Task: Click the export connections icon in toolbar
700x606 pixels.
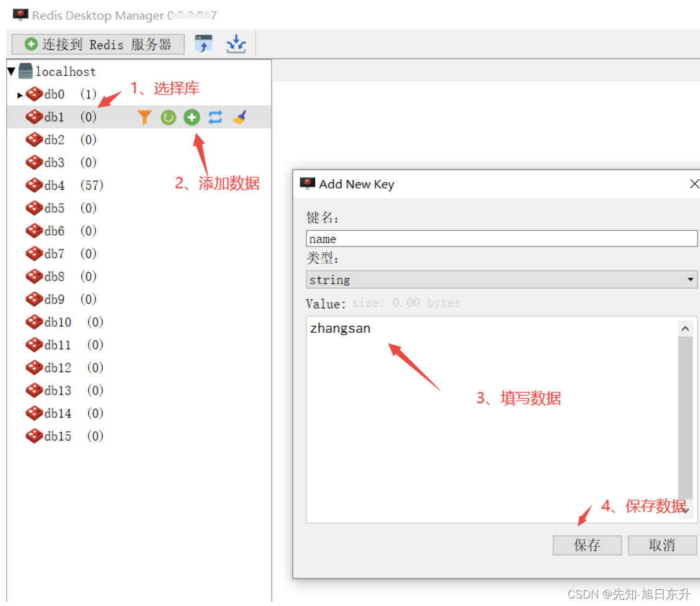Action: click(236, 44)
